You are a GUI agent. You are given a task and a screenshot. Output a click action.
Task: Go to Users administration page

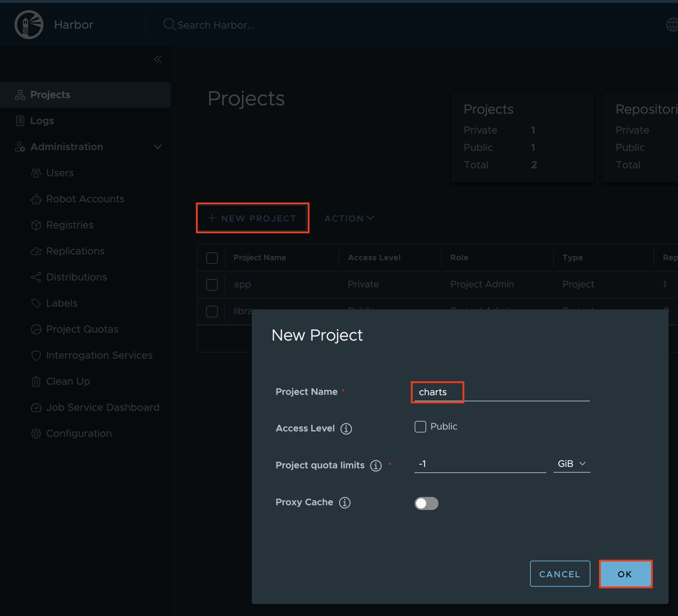60,173
